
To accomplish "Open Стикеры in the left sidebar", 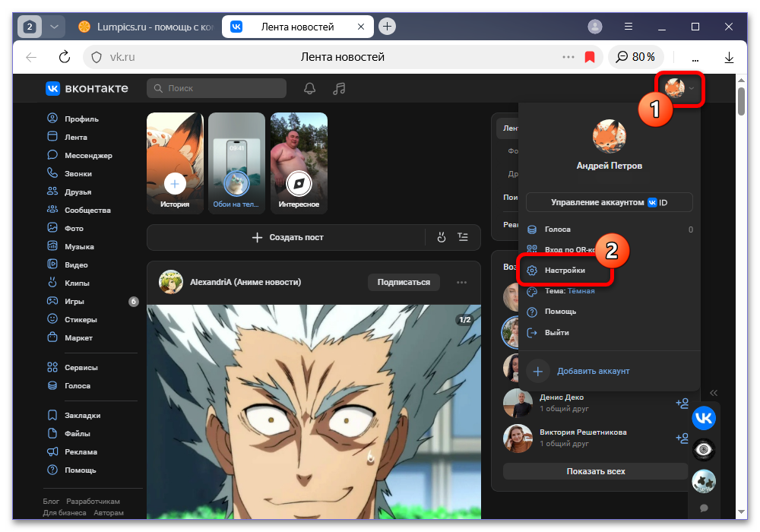I will pyautogui.click(x=71, y=320).
